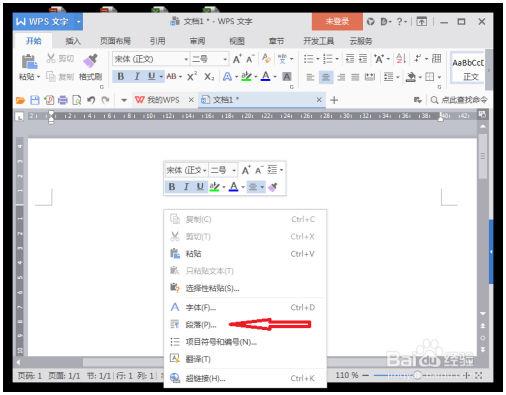The image size is (506, 395).
Task: Click the 未登录 login button
Action: point(337,22)
